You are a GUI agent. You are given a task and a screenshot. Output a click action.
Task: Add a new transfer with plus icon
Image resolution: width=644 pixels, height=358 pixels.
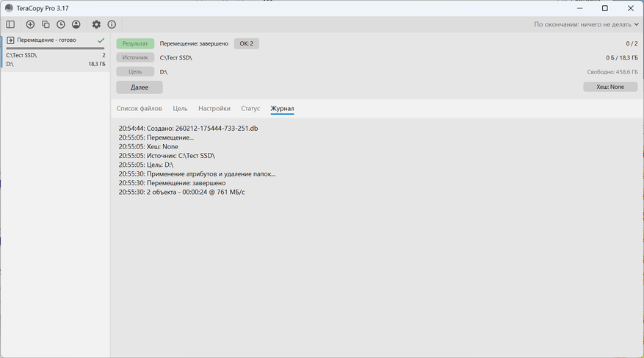pos(30,25)
